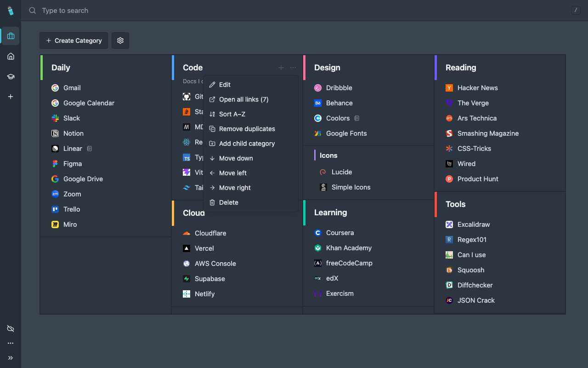Open the graduation cap workspace
Screen dimensions: 588x368
[11, 76]
